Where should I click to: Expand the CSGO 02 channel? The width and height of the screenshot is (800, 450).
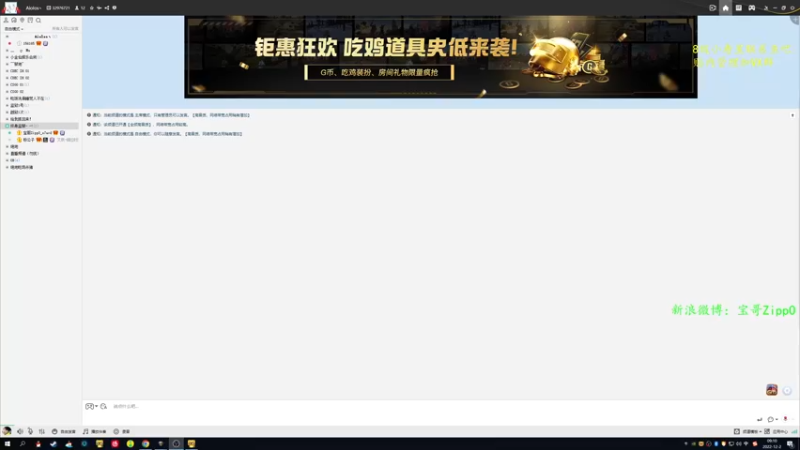7,91
